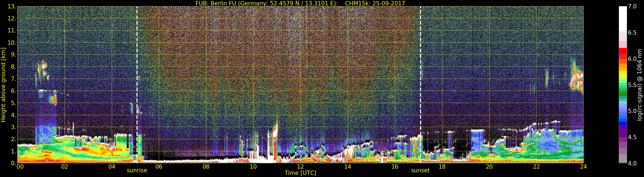644x177 pixels.
Task: Click the colorbar '6.5' value
Action: point(632,33)
